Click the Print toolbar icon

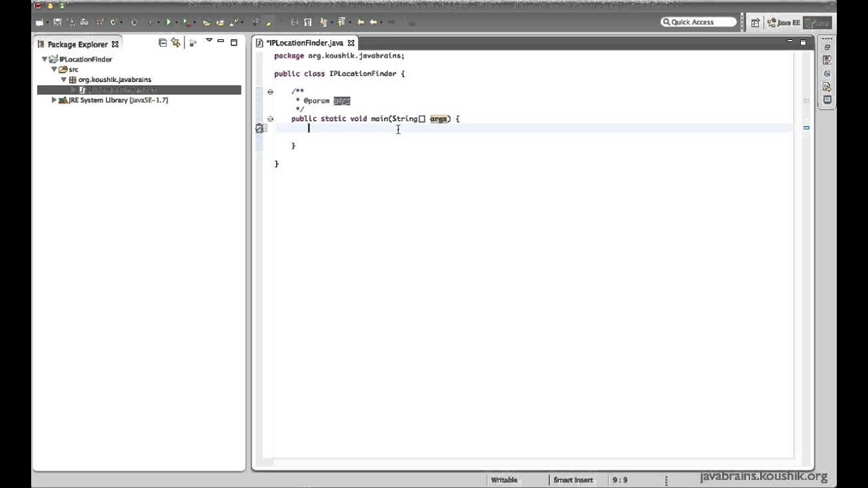point(84,22)
